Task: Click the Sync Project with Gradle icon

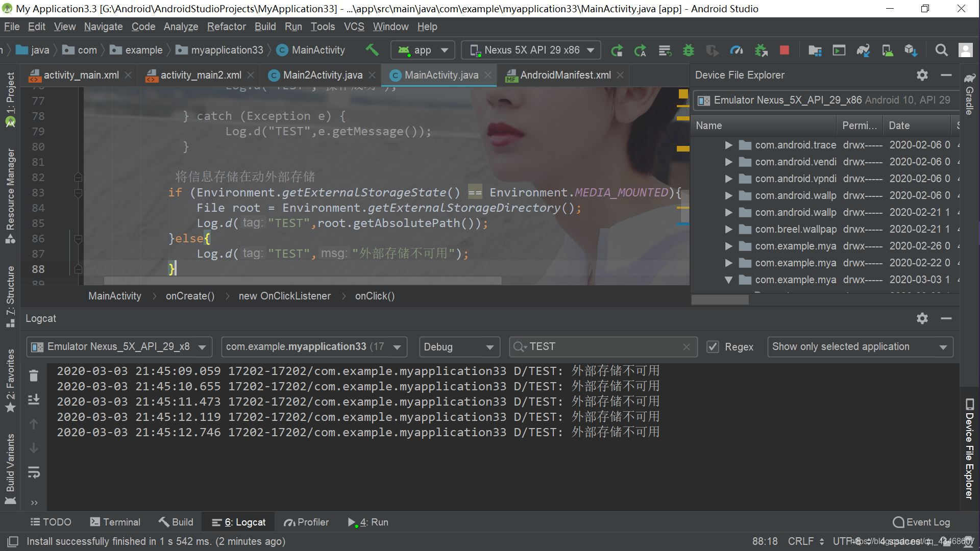Action: click(x=863, y=50)
